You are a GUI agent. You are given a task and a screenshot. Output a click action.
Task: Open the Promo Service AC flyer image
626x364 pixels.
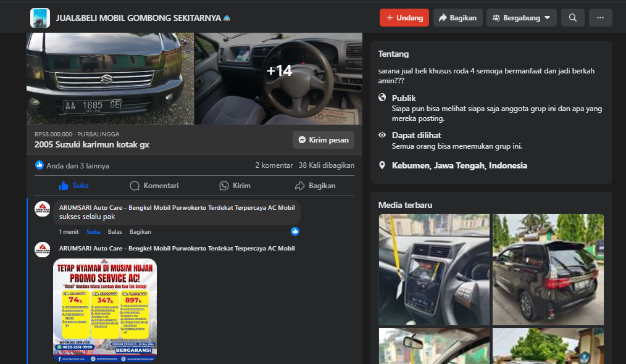(105, 310)
